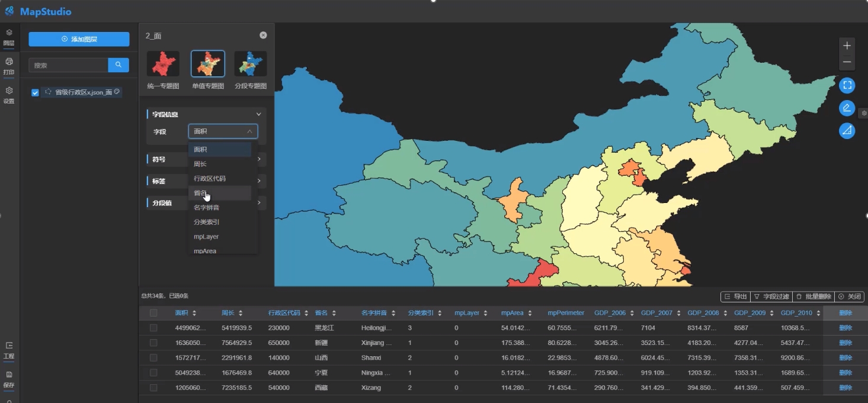The height and width of the screenshot is (403, 868).
Task: Sort the 周长 column
Action: (241, 313)
